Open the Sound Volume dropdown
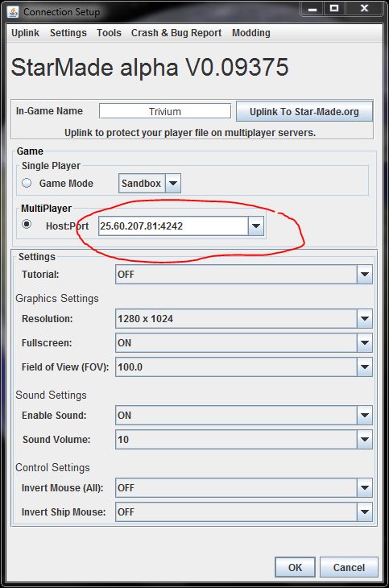 (x=244, y=440)
